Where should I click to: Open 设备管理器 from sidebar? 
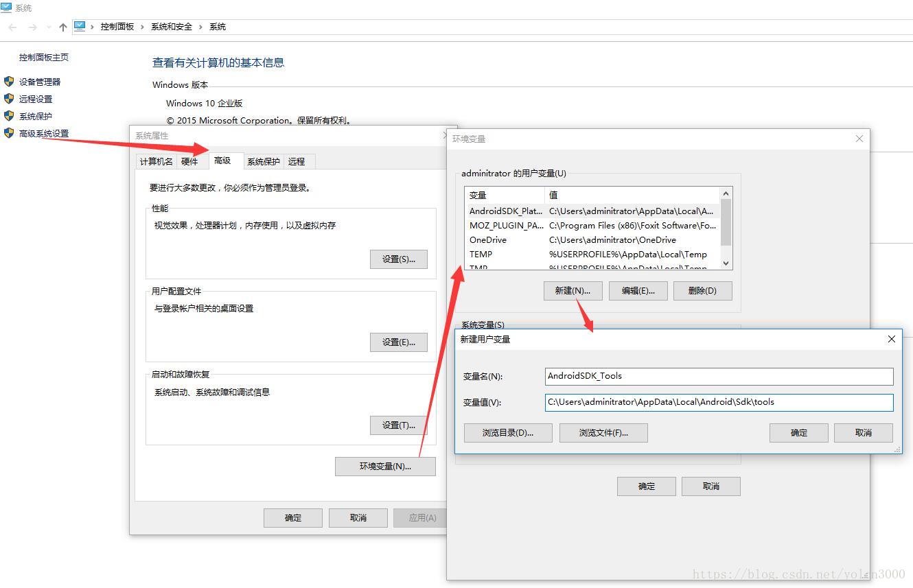point(40,82)
